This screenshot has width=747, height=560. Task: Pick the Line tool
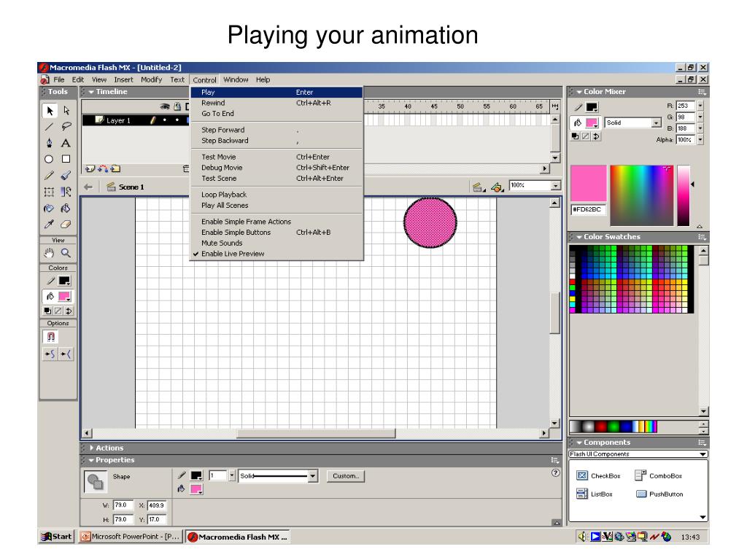pos(49,127)
